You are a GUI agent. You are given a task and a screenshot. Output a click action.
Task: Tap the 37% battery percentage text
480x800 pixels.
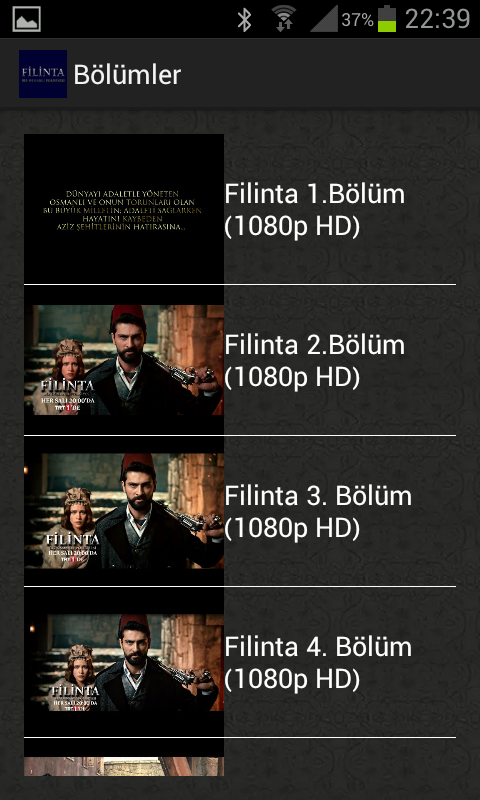coord(358,20)
